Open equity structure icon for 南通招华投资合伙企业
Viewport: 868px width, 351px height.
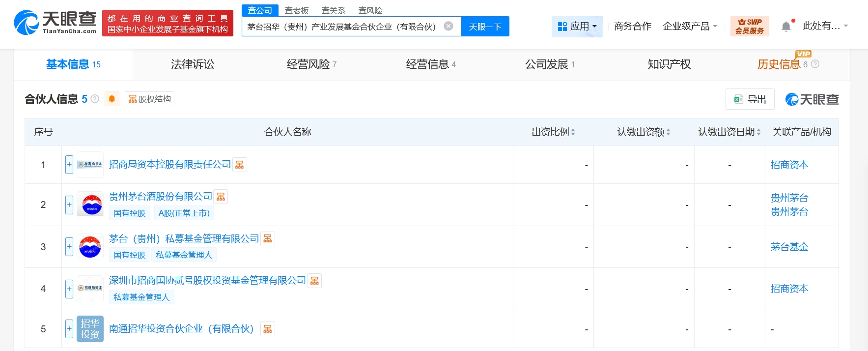tap(267, 329)
